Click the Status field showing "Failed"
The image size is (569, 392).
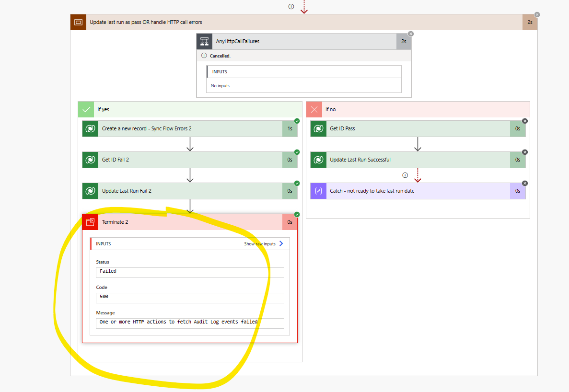tap(190, 272)
